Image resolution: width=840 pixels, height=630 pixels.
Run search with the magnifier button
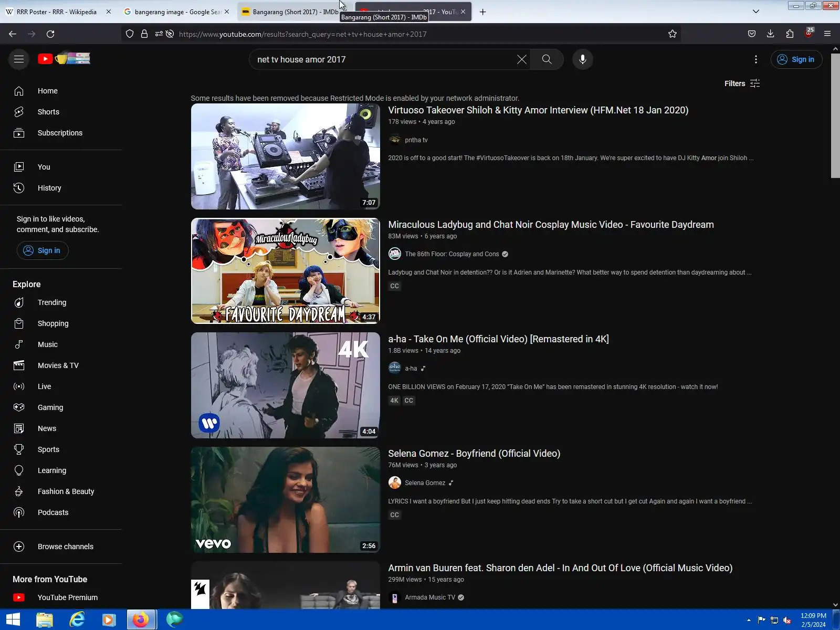pyautogui.click(x=547, y=59)
